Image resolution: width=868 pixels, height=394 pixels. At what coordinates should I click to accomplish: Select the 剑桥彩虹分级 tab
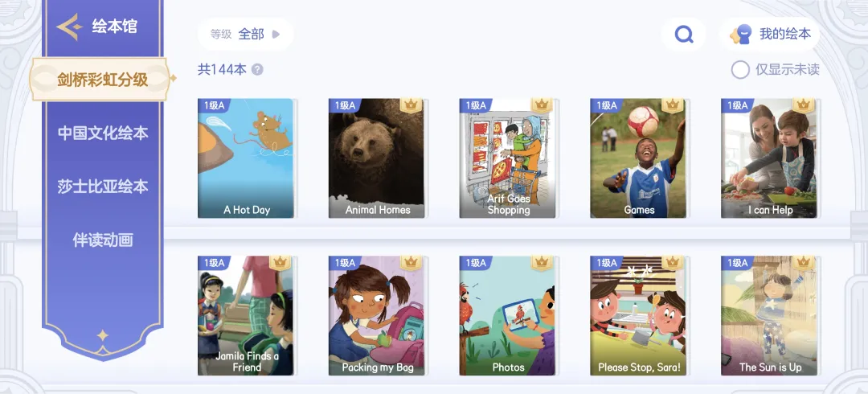[102, 80]
